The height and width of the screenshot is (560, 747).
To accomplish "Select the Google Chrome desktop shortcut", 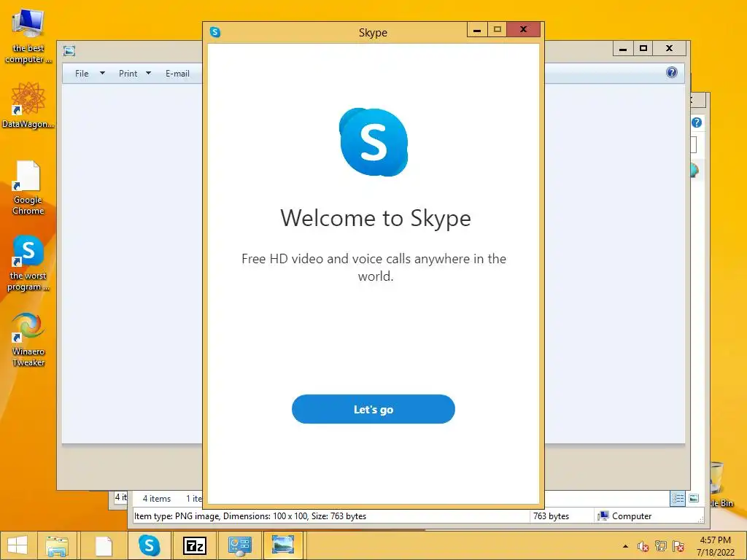I will pos(28,187).
